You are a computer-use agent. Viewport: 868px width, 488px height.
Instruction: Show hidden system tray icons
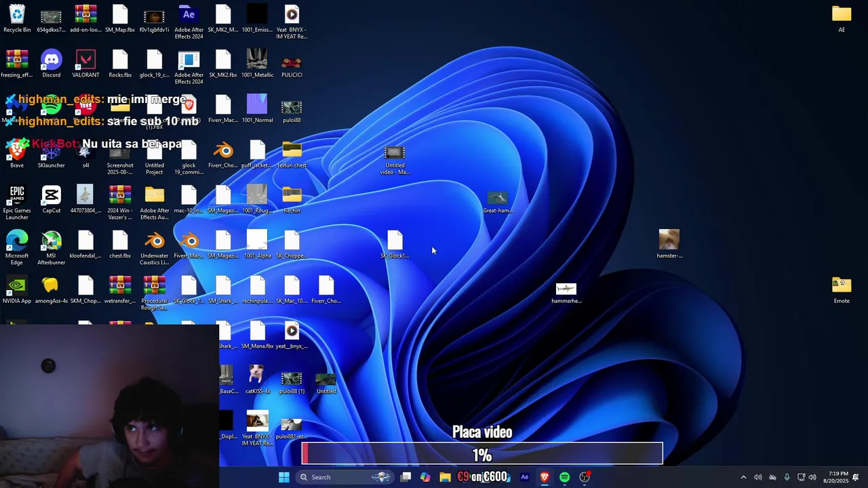point(743,477)
